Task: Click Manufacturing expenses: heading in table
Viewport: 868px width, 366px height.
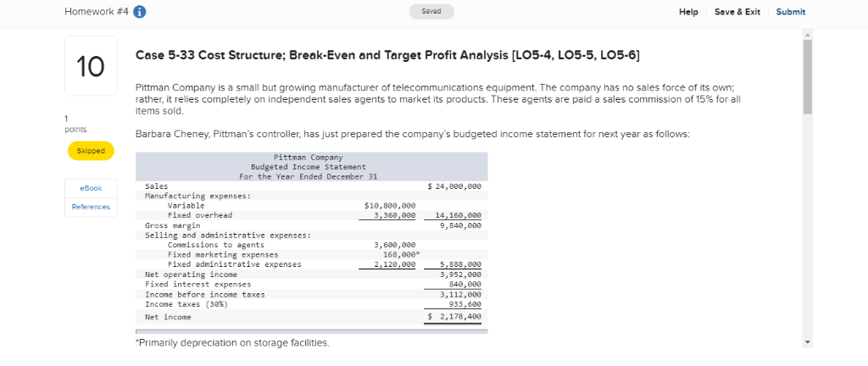Action: [x=198, y=196]
